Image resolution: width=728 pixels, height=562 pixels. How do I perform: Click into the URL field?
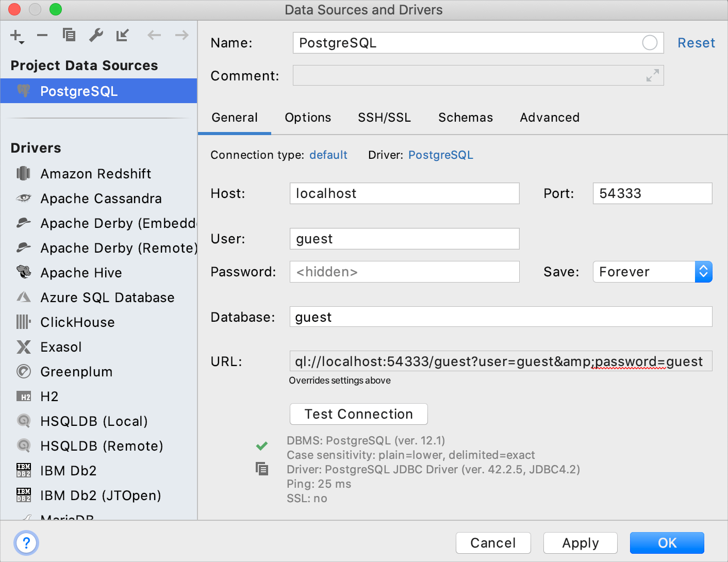pos(501,361)
